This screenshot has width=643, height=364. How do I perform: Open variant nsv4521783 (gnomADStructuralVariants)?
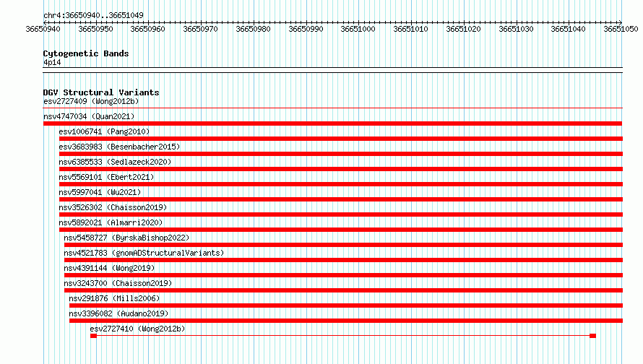pos(144,253)
